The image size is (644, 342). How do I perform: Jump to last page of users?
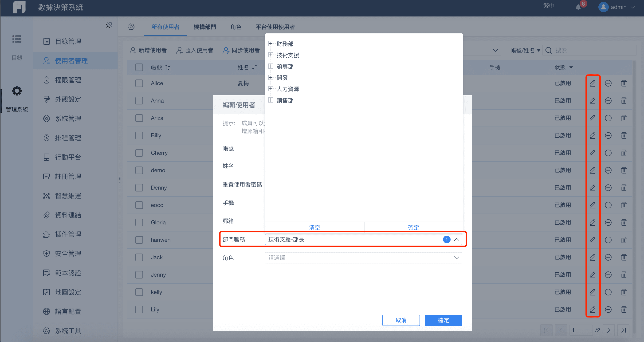pos(624,330)
